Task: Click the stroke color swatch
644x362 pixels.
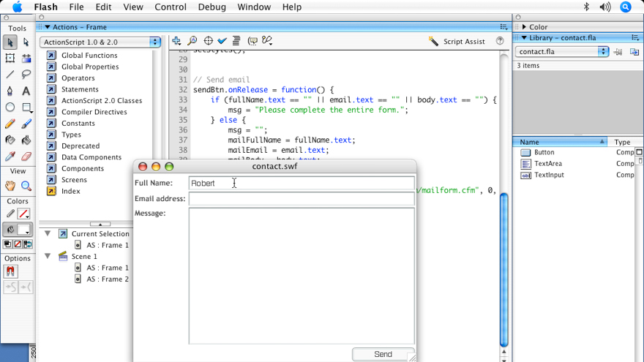Action: pyautogui.click(x=24, y=214)
